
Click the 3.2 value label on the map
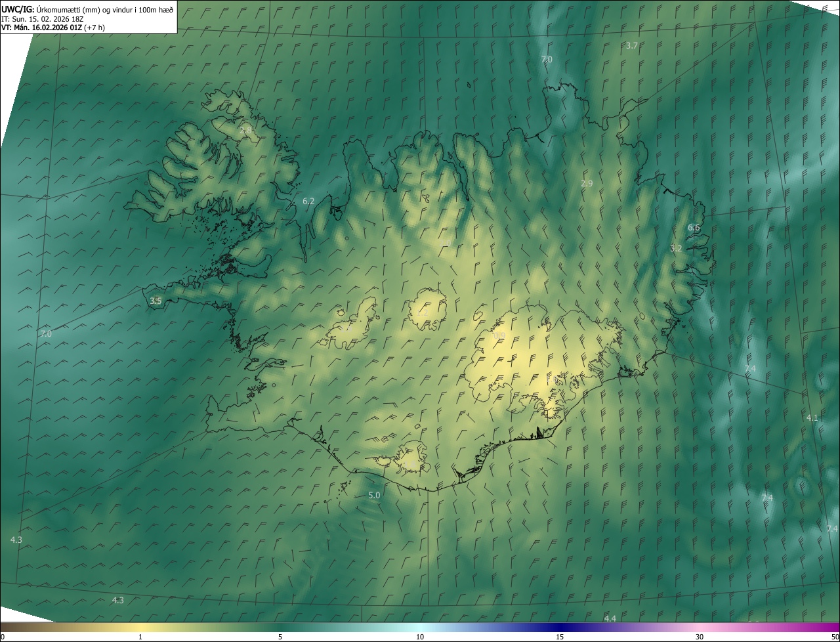(x=676, y=248)
